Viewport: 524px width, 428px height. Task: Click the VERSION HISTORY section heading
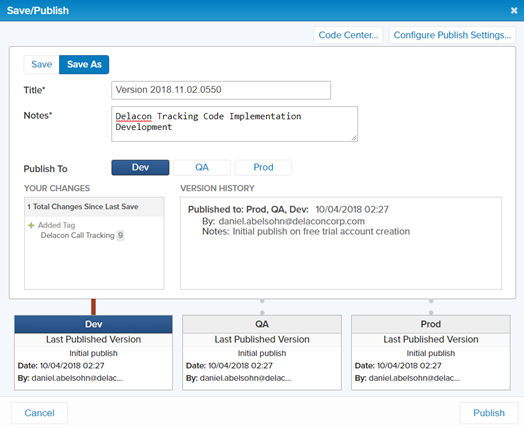pos(217,188)
